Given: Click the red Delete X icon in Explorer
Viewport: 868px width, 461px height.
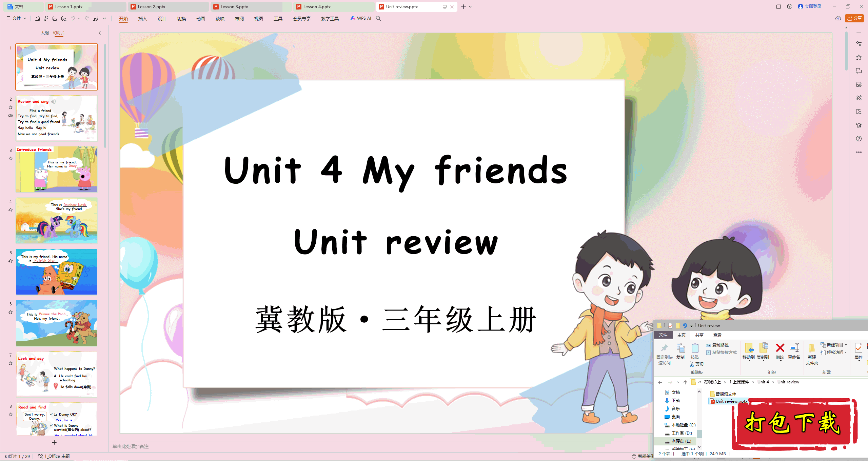Looking at the screenshot, I should (x=780, y=348).
